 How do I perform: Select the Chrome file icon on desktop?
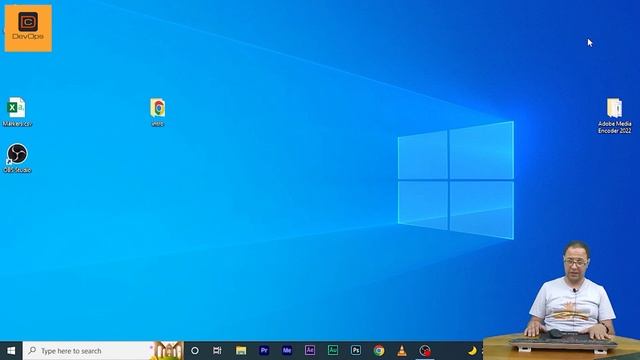coord(158,112)
